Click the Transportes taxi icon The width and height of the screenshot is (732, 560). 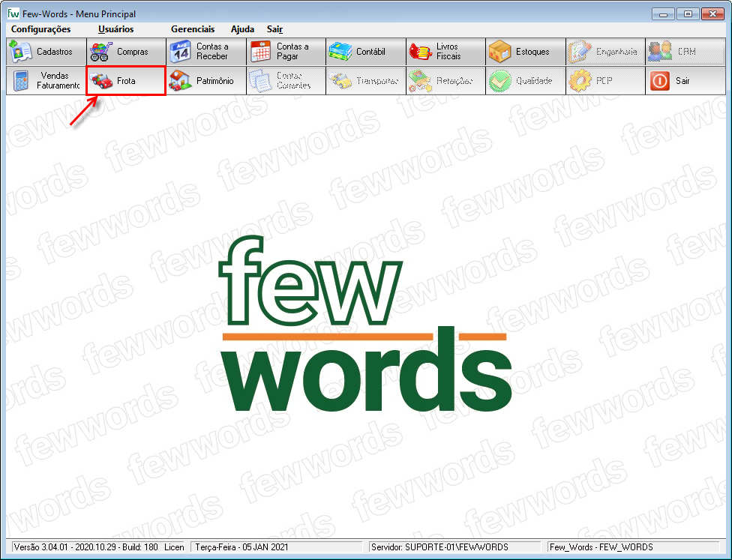(x=340, y=81)
